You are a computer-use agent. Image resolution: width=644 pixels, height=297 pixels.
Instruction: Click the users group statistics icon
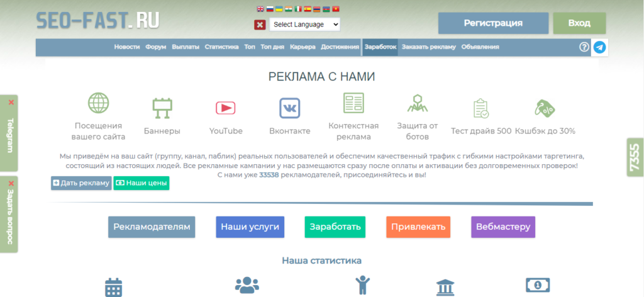[247, 284]
